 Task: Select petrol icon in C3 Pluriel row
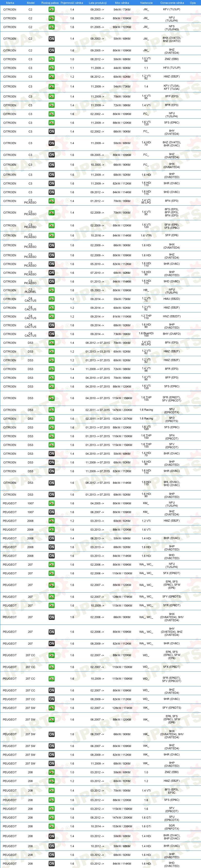pyautogui.click(x=51, y=291)
